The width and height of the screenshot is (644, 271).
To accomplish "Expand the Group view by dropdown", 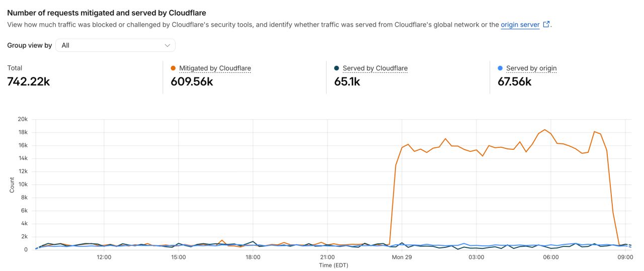I will [x=115, y=45].
